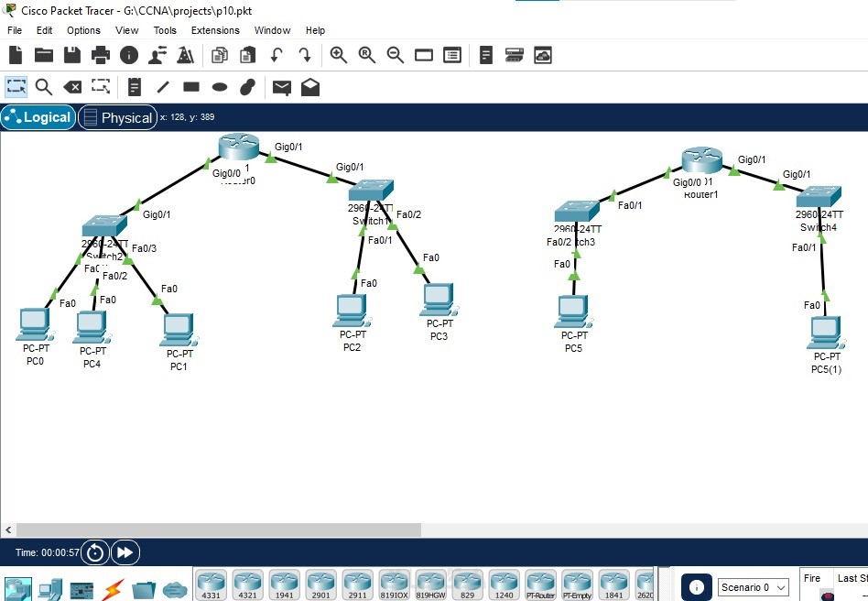Switch to the Physical workspace tab
The height and width of the screenshot is (601, 868).
(118, 117)
